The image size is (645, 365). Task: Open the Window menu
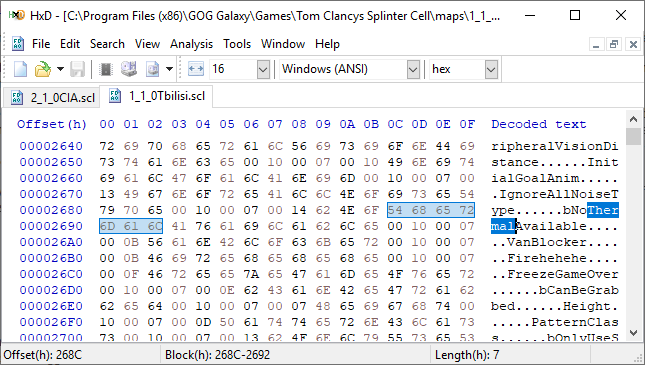[283, 44]
